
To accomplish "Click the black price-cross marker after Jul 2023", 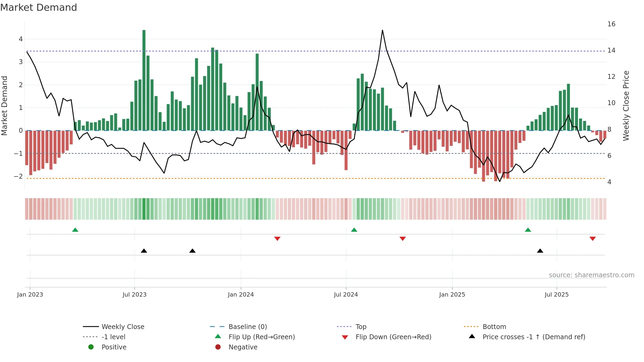I will (144, 251).
